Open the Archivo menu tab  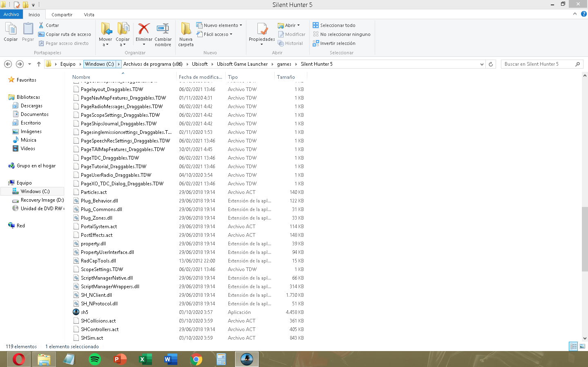(x=11, y=14)
